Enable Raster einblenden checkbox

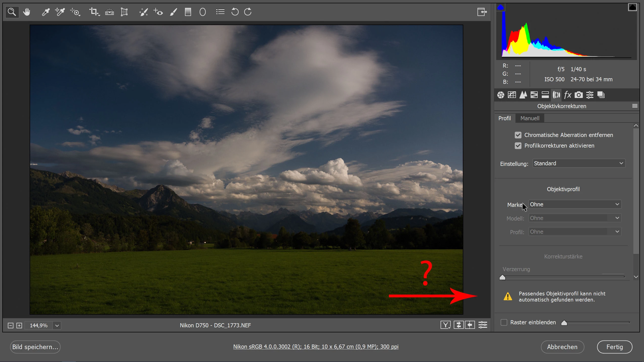504,322
